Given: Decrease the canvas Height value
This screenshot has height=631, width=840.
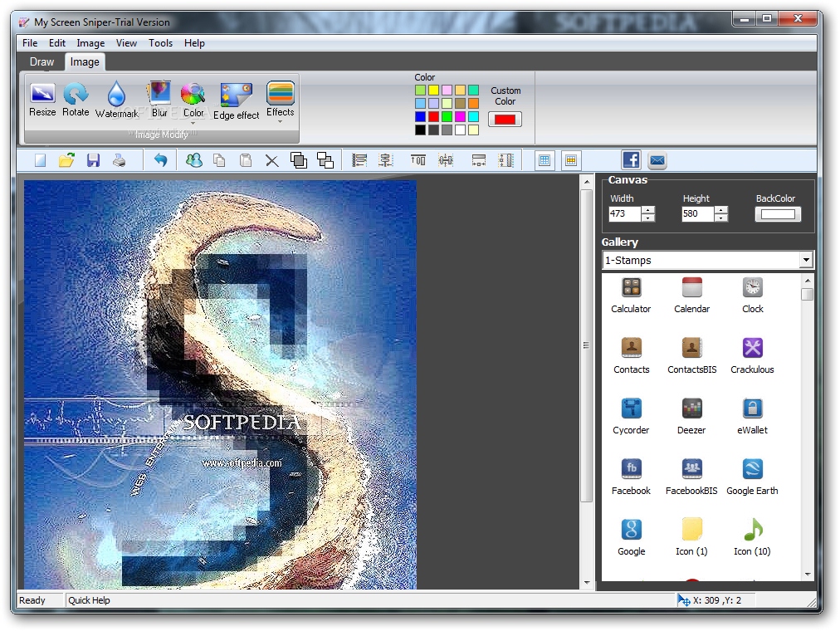Looking at the screenshot, I should (x=721, y=218).
